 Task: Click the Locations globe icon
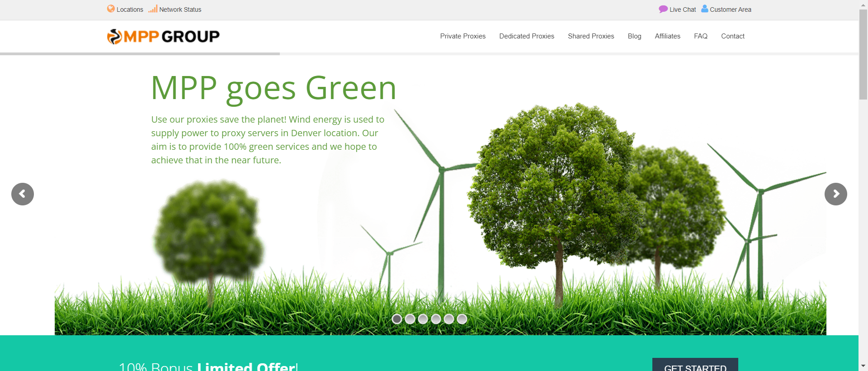pyautogui.click(x=111, y=9)
